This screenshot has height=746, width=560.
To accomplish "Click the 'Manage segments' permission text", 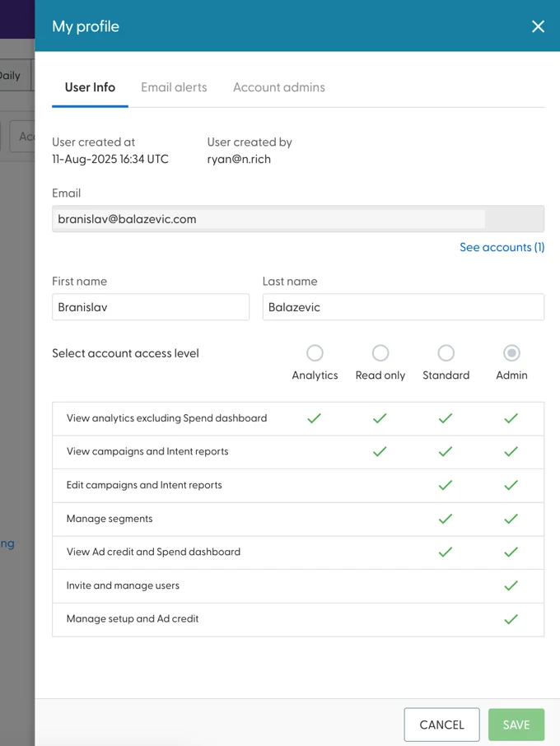I will coord(110,519).
